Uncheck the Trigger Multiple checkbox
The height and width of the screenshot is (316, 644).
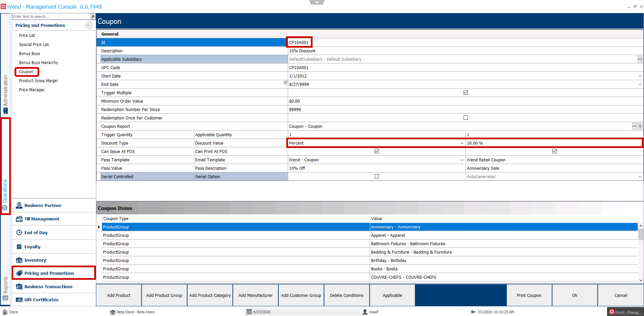[466, 93]
